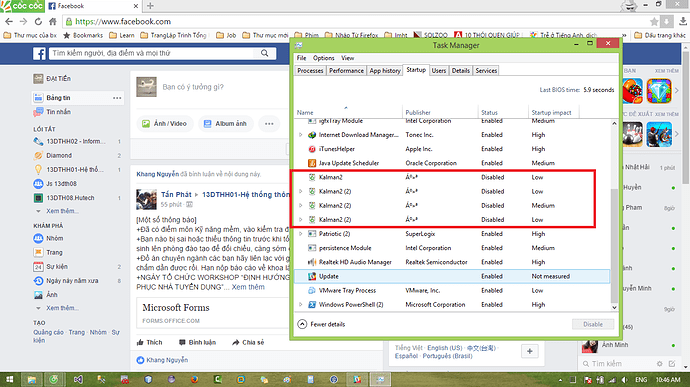Select the persistence Module row

pos(452,248)
